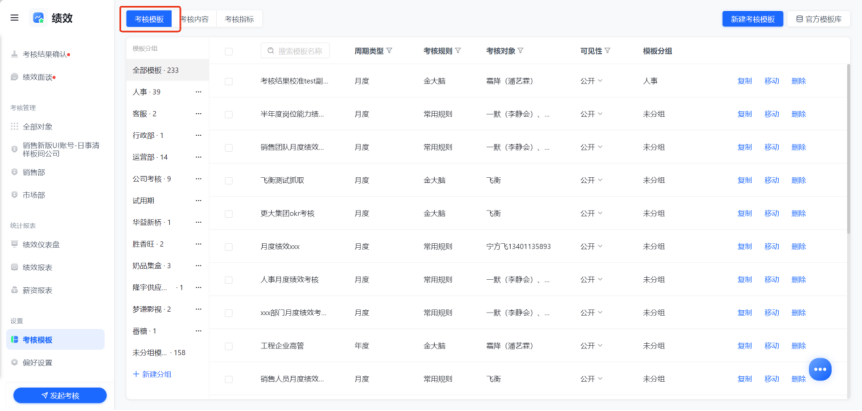Image resolution: width=862 pixels, height=411 pixels.
Task: Select the 未分组模... · 158 group
Action: [x=168, y=353]
